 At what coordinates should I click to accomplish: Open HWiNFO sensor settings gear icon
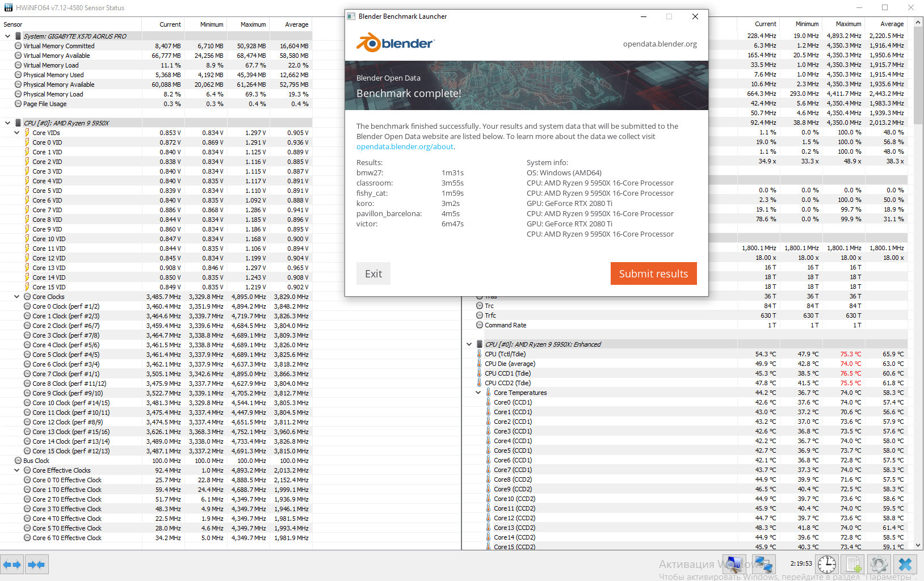pyautogui.click(x=879, y=565)
